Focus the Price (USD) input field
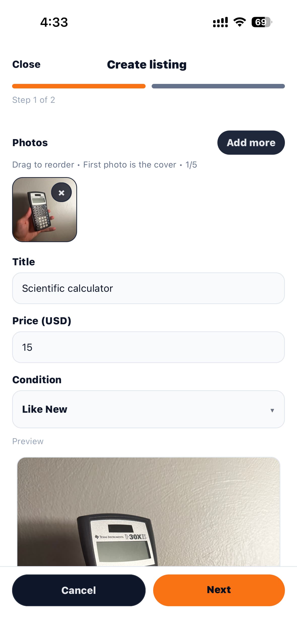Viewport: 297px width, 644px height. [148, 347]
